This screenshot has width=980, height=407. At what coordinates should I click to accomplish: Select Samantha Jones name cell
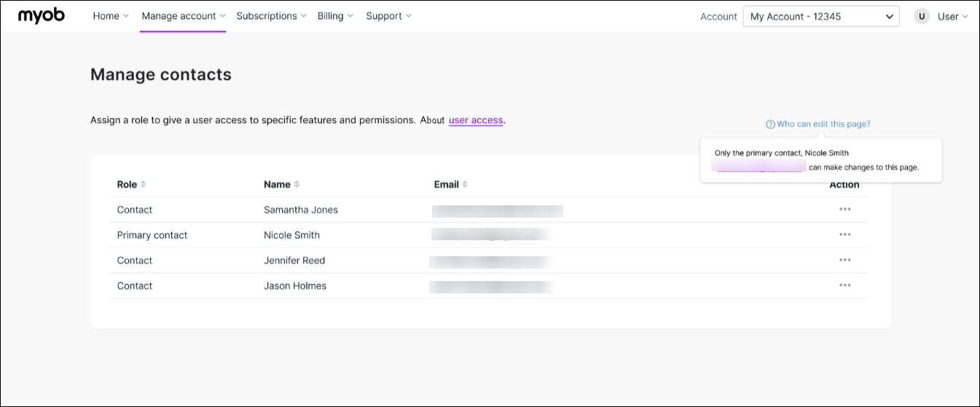tap(301, 210)
